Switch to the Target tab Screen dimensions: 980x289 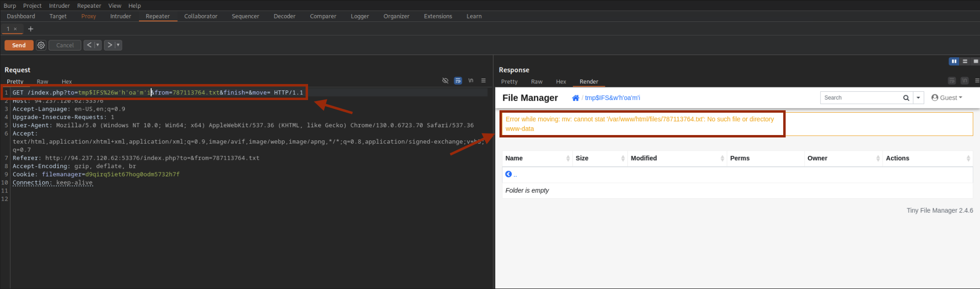(x=58, y=17)
